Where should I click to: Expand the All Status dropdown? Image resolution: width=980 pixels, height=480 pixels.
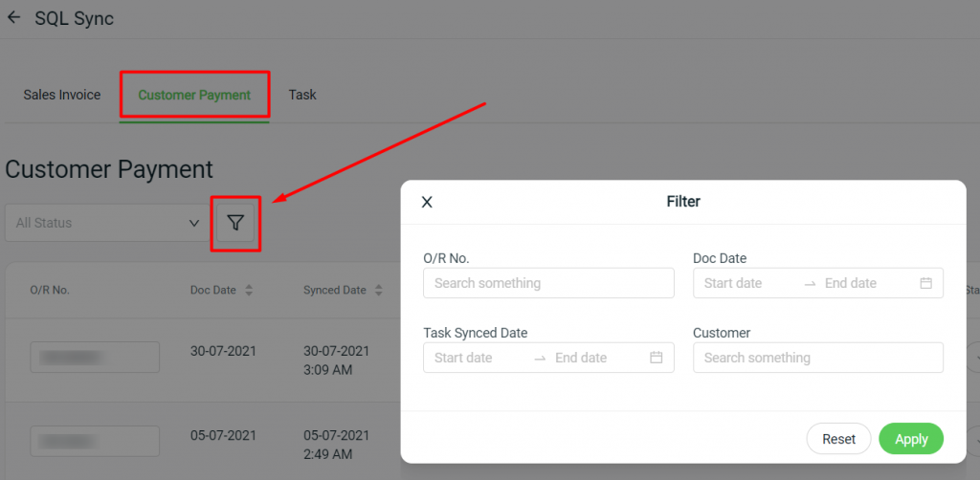[x=107, y=223]
